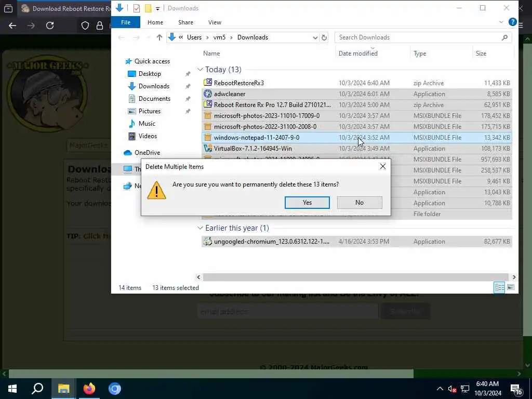Select microsoft-photos-2022-31100-2008-0 file icon
The height and width of the screenshot is (399, 532).
208,127
